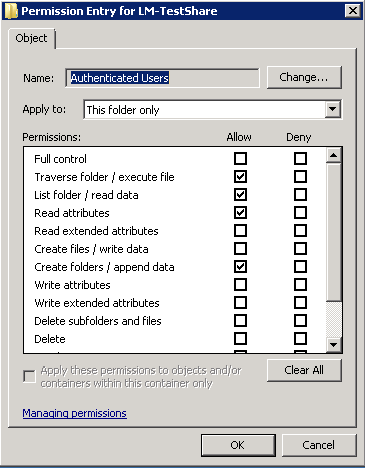Enable Allow for Full control

coord(240,158)
